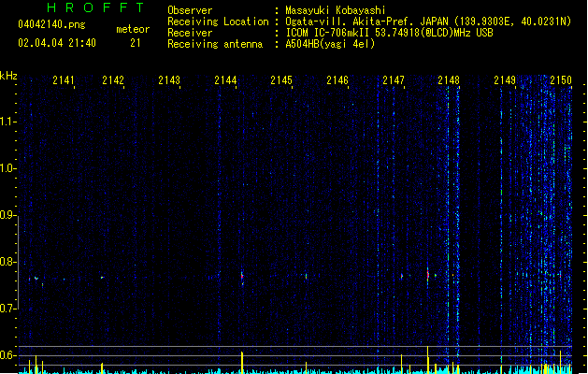Click the 2150 time marker
The height and width of the screenshot is (374, 588).
coord(561,80)
